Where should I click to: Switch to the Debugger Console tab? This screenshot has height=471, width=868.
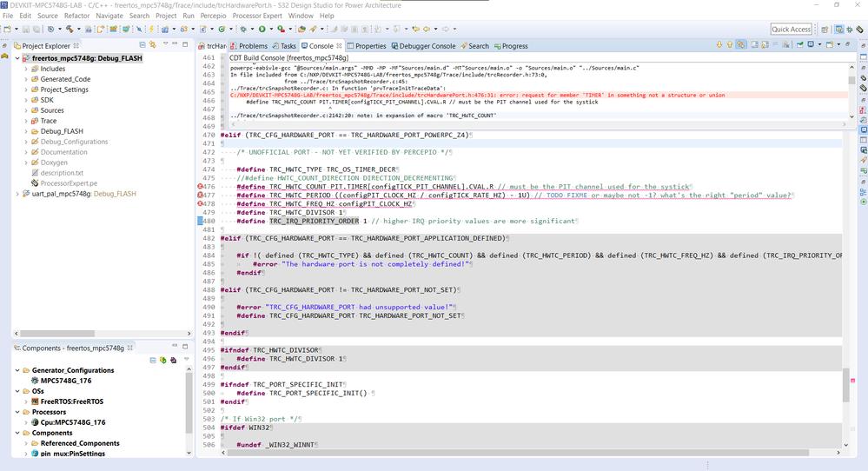pyautogui.click(x=423, y=46)
